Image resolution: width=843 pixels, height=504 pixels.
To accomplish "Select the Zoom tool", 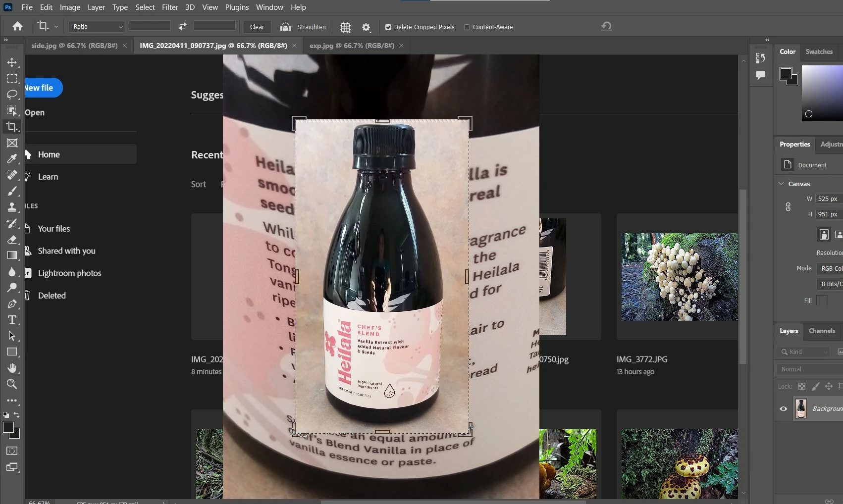I will coord(12,384).
